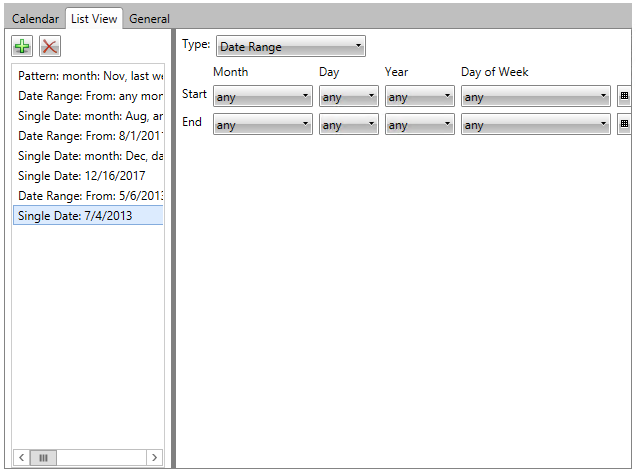Expand the Start Month dropdown
The height and width of the screenshot is (473, 636).
tap(263, 97)
